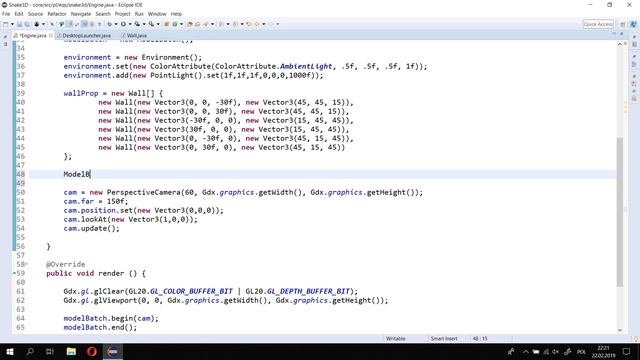This screenshot has height=360, width=640.
Task: Click line number 50 in the gutter
Action: pos(21,192)
